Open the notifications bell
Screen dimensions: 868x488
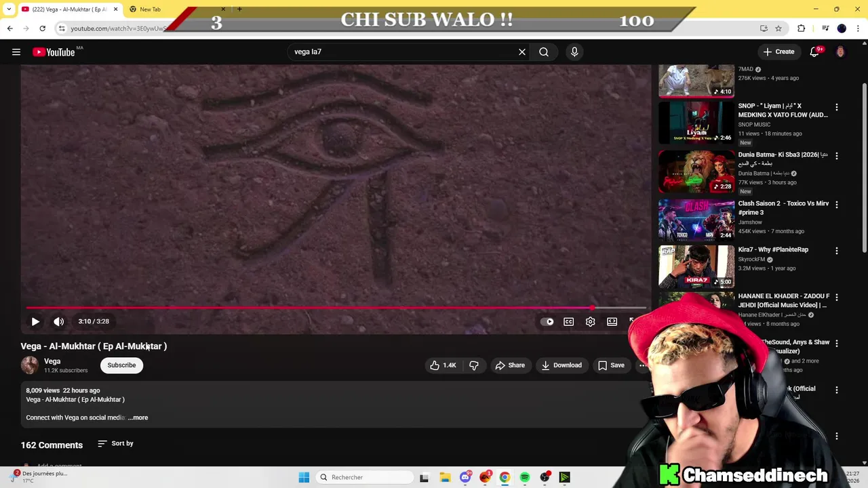pos(814,52)
